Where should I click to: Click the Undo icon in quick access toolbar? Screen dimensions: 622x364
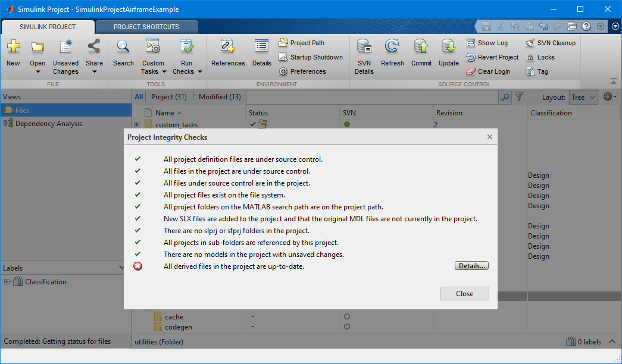[543, 27]
